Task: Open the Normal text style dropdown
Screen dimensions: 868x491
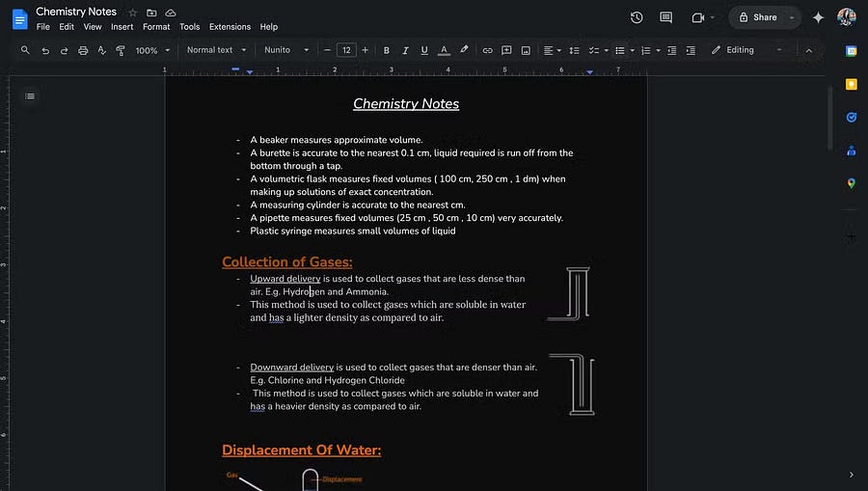Action: click(216, 50)
